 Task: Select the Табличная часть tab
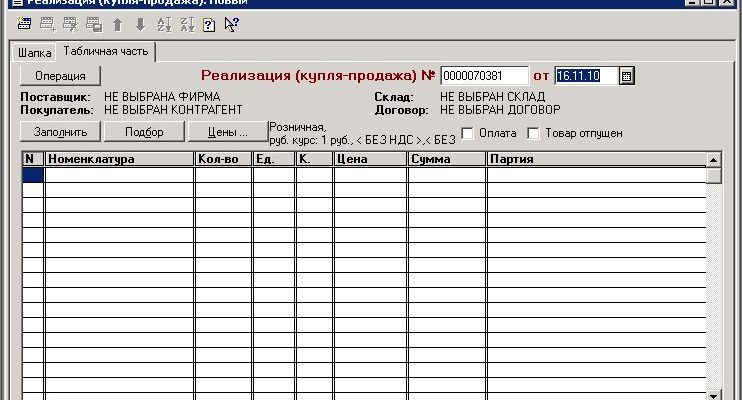click(x=104, y=50)
